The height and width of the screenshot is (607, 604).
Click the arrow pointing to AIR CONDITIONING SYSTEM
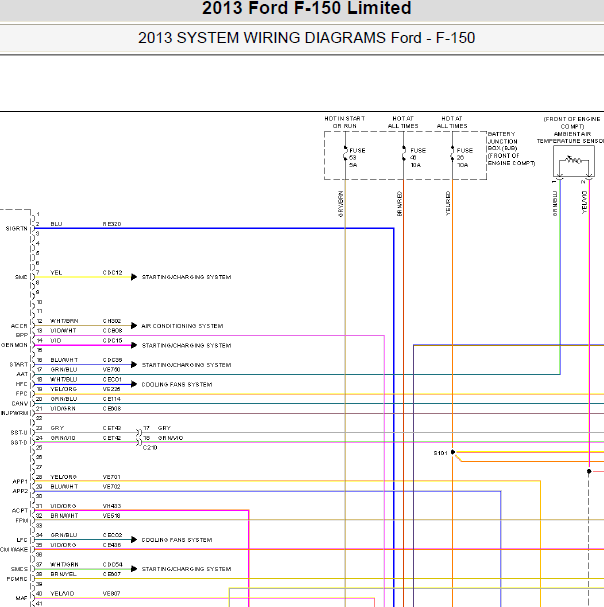point(134,326)
